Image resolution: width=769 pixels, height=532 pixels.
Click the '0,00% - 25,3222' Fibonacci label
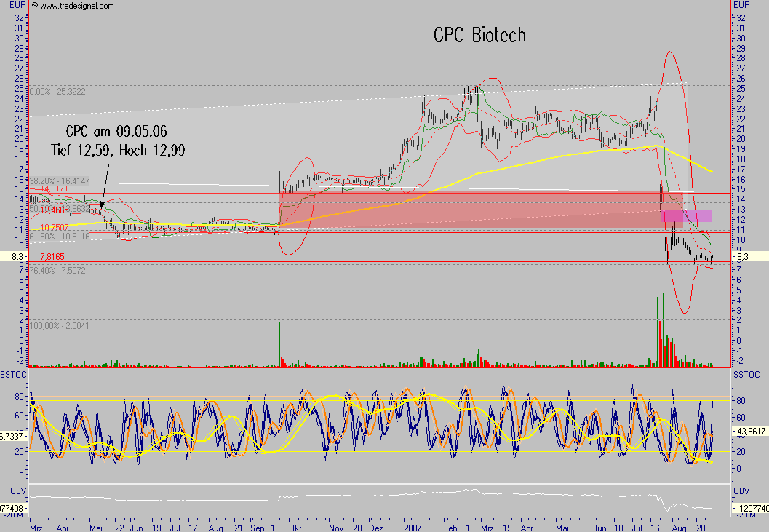57,92
